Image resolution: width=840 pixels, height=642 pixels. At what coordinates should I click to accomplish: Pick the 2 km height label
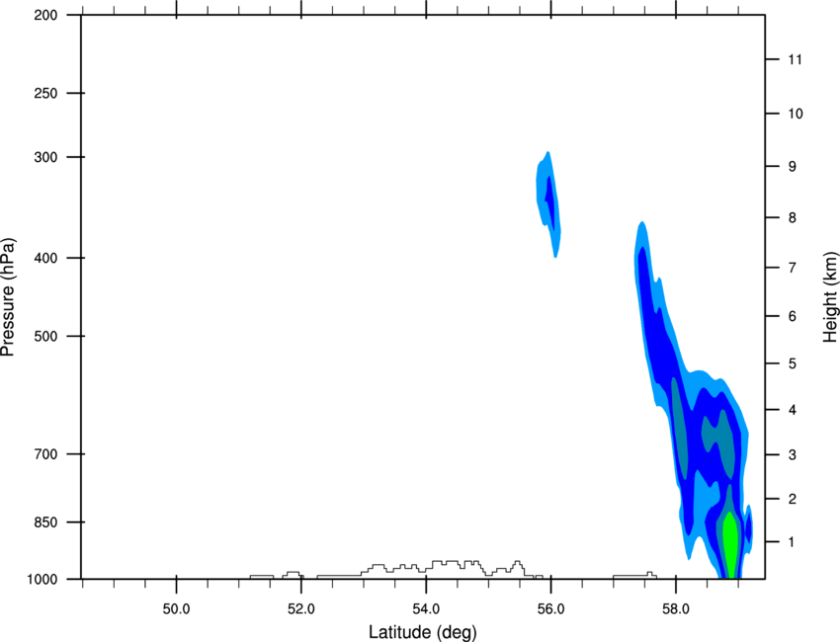pos(792,499)
